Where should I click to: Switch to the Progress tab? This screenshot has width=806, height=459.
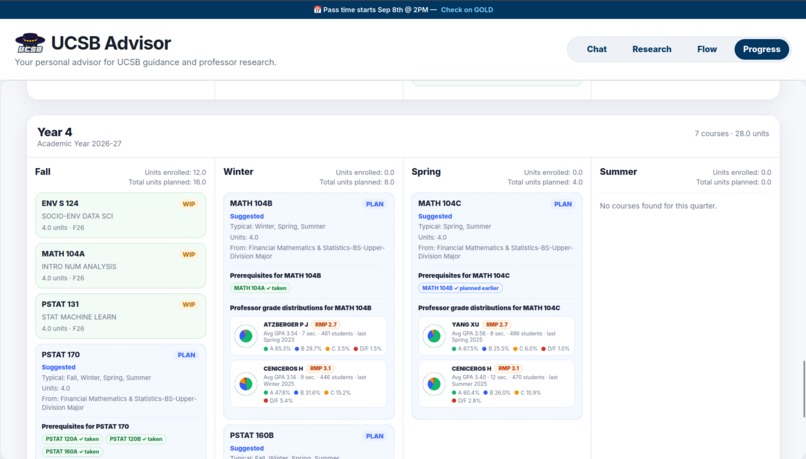[x=761, y=49]
